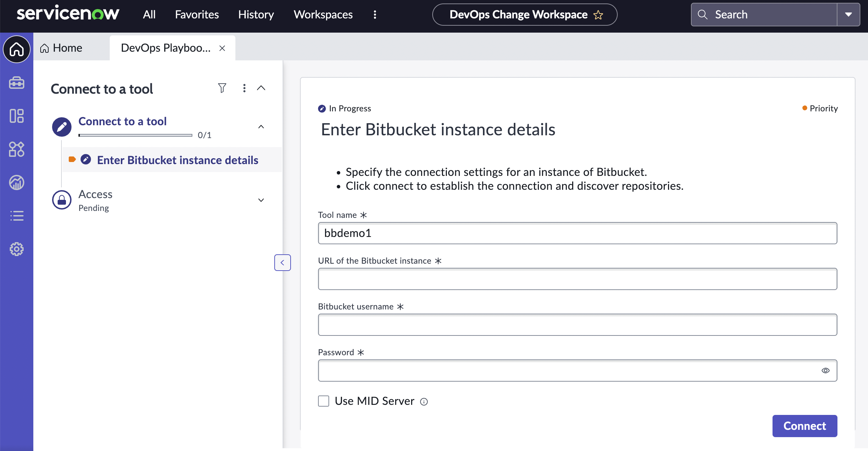Open the top navigation more options dots
This screenshot has height=451, width=868.
click(x=375, y=15)
